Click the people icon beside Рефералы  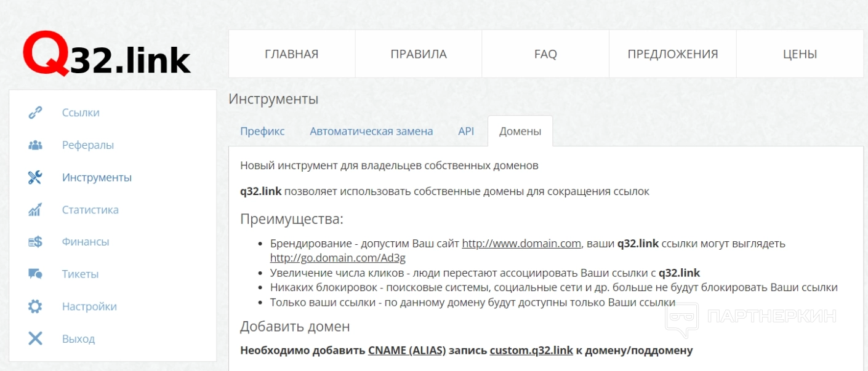click(x=35, y=145)
